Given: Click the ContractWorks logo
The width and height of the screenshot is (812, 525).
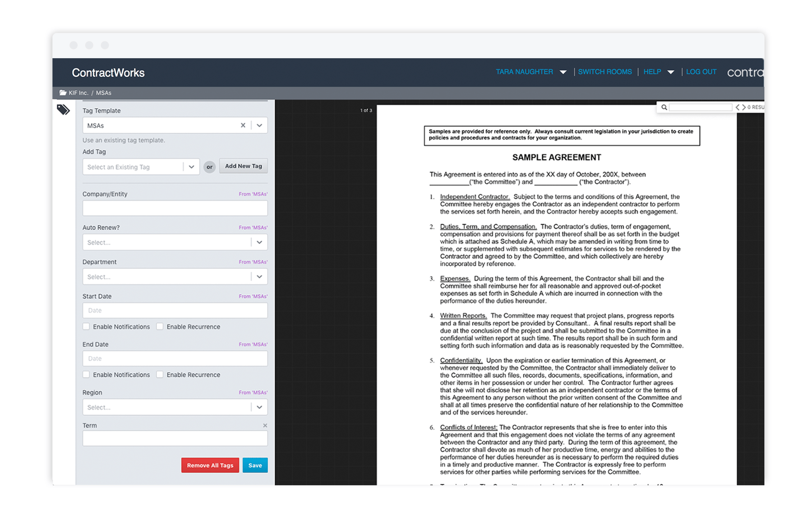Looking at the screenshot, I should pyautogui.click(x=108, y=73).
